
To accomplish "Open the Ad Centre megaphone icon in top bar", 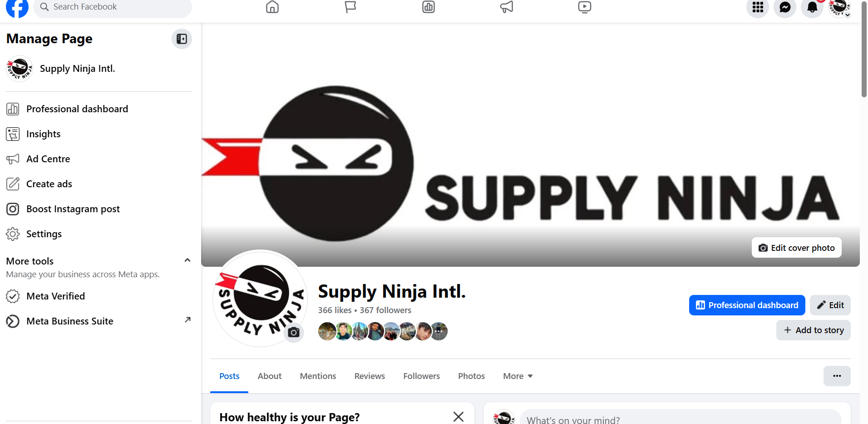I will click(x=507, y=7).
